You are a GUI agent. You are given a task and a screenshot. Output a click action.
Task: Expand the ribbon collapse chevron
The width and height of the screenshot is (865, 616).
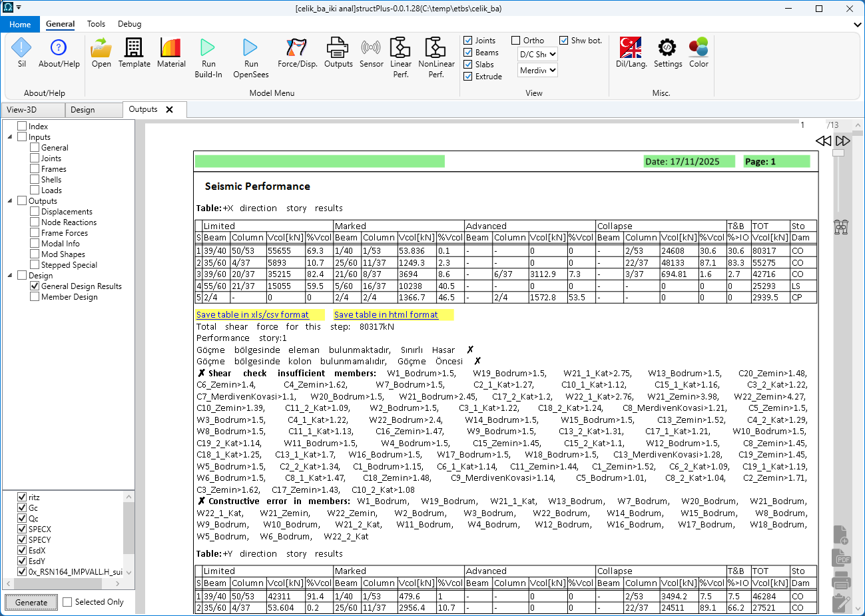click(858, 25)
